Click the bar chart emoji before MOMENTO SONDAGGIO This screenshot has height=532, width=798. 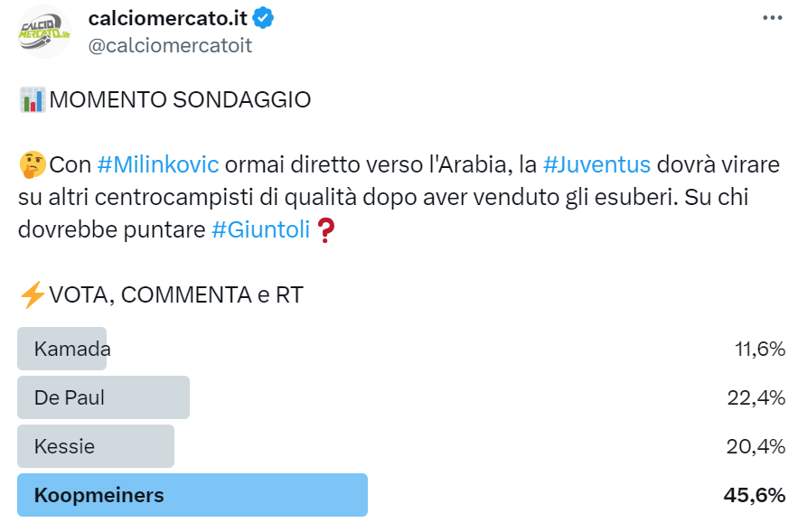[x=32, y=99]
